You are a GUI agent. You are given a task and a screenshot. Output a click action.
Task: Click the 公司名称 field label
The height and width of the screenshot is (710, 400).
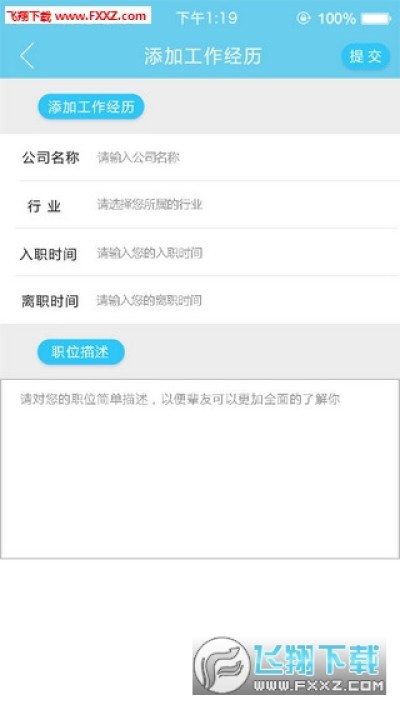pyautogui.click(x=51, y=158)
